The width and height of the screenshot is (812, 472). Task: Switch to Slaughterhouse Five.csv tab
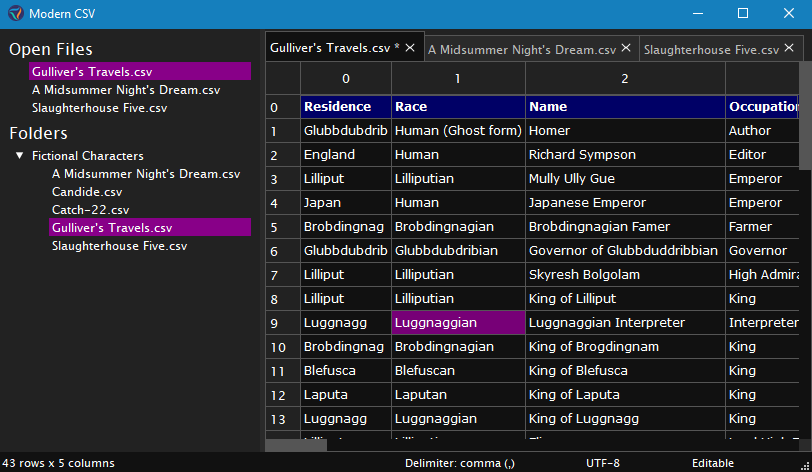click(x=710, y=49)
